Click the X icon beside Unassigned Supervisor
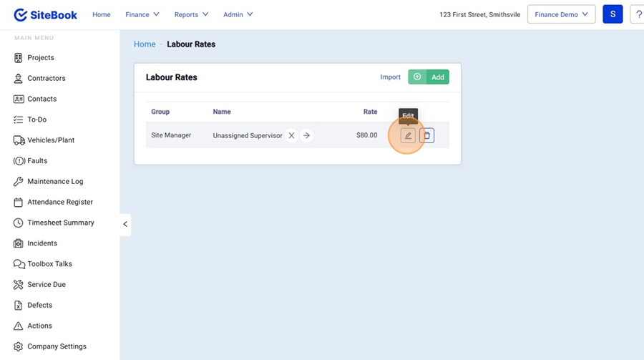644x360 pixels. 291,135
